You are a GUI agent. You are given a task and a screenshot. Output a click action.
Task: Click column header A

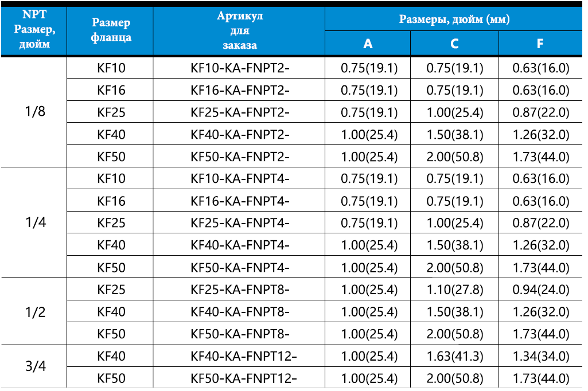368,44
